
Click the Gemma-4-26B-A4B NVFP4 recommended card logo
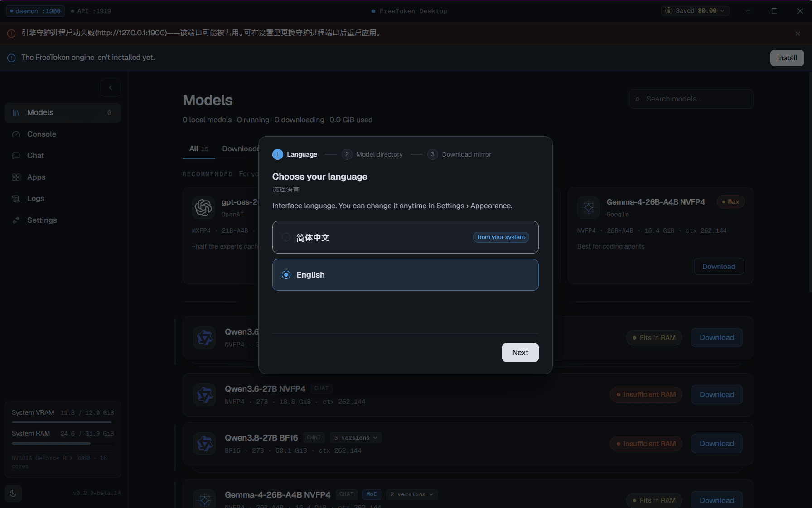(589, 208)
